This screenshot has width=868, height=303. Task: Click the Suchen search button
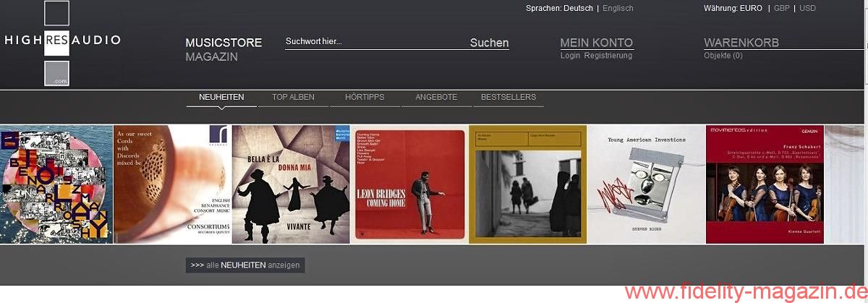pyautogui.click(x=489, y=43)
